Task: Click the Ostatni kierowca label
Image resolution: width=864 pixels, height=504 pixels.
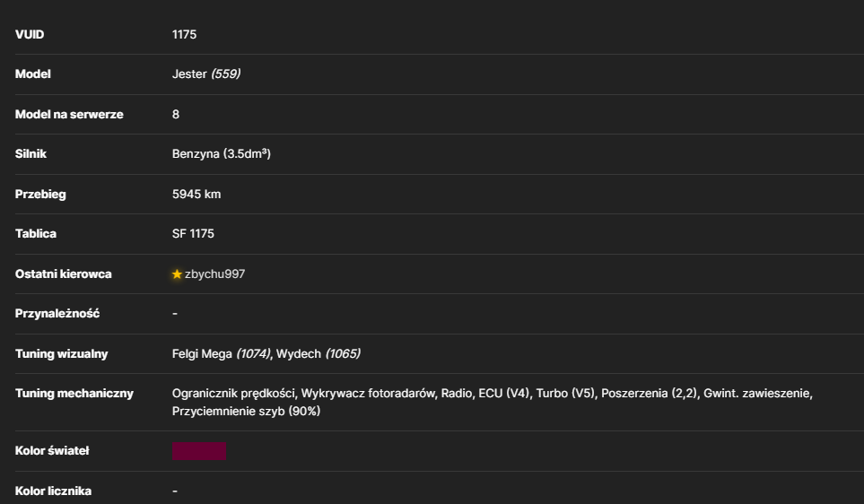Action: (64, 274)
